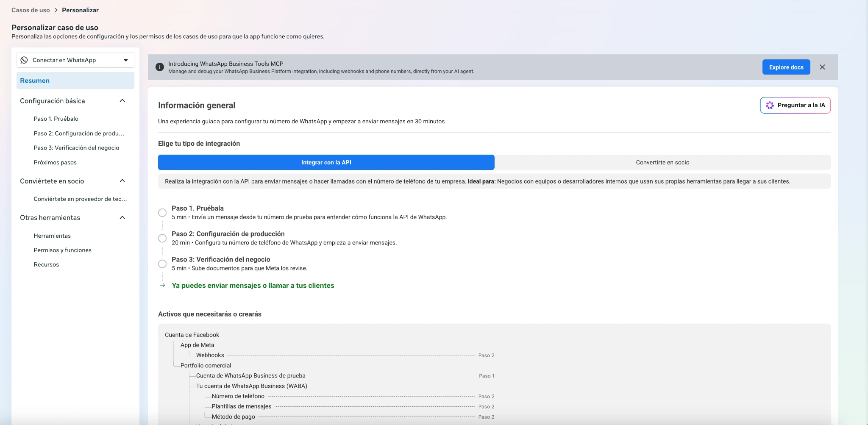The width and height of the screenshot is (868, 425).
Task: Click Cuenta de Facebook tree root
Action: (192, 335)
